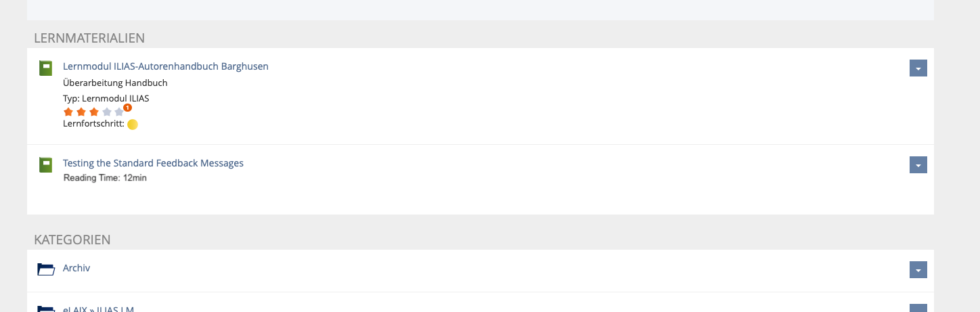Click the orange rating count badge
This screenshot has width=980, height=312.
pos(127,108)
